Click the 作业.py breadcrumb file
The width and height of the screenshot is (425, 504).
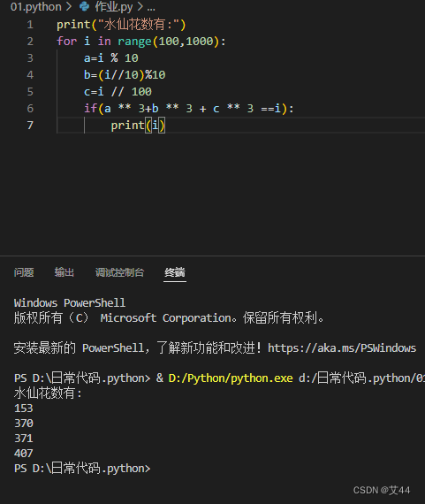(x=114, y=7)
